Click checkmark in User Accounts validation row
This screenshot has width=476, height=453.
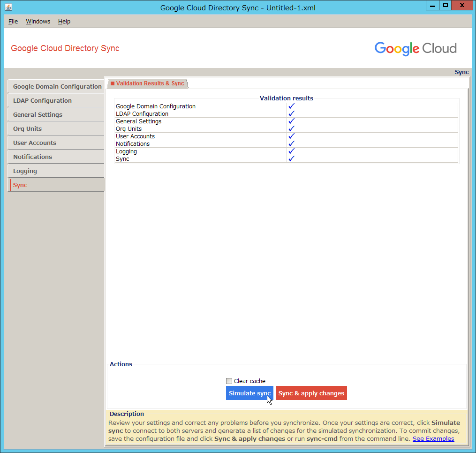point(291,136)
